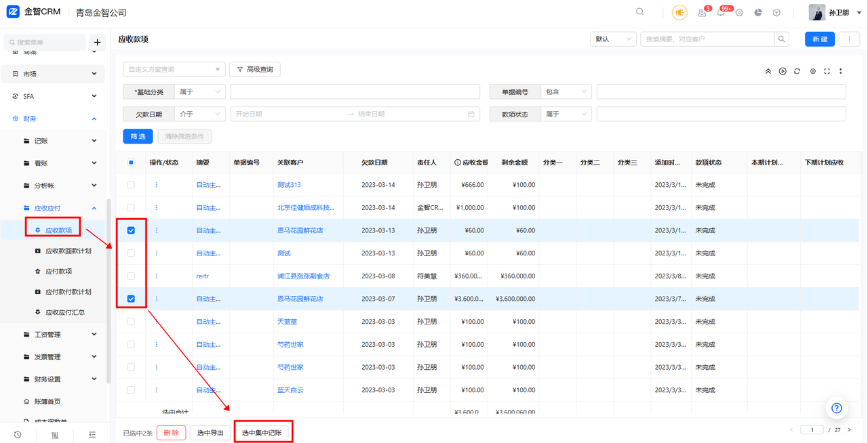
Task: Open the 默认 view dropdown
Action: pyautogui.click(x=613, y=39)
